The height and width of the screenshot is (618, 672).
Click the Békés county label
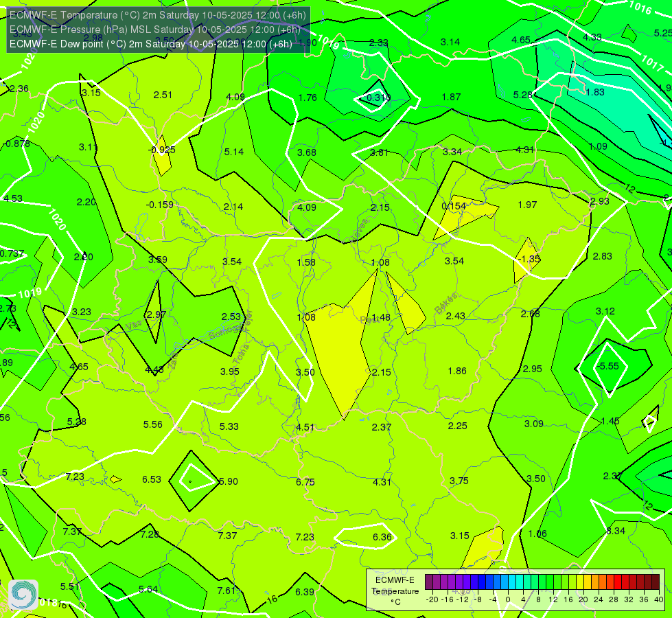click(x=447, y=304)
